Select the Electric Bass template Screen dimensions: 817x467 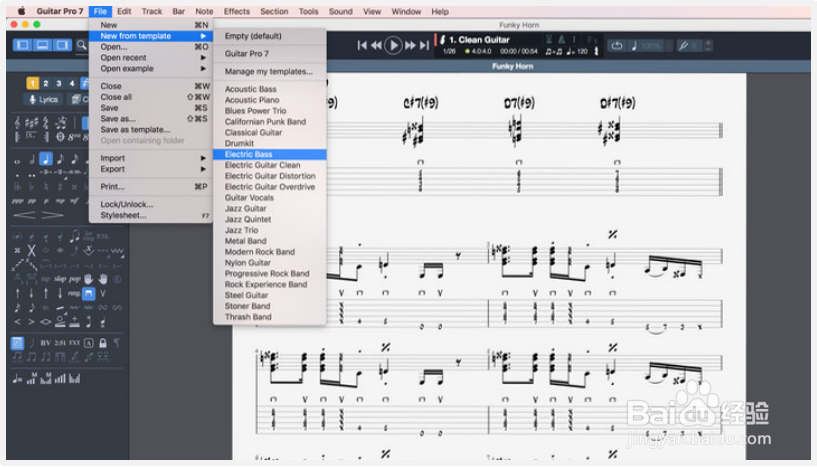tap(270, 154)
